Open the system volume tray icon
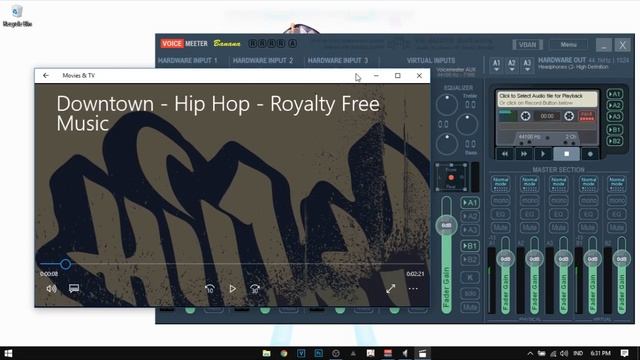Screen dimensions: 640x360 pyautogui.click(x=564, y=353)
